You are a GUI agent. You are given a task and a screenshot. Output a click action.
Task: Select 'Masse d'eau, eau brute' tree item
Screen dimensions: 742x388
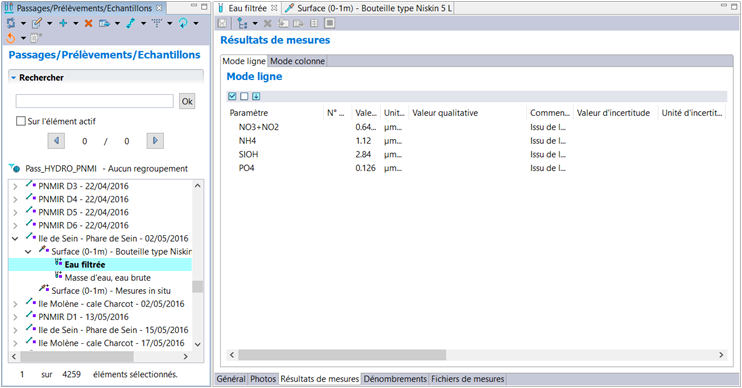tap(107, 278)
